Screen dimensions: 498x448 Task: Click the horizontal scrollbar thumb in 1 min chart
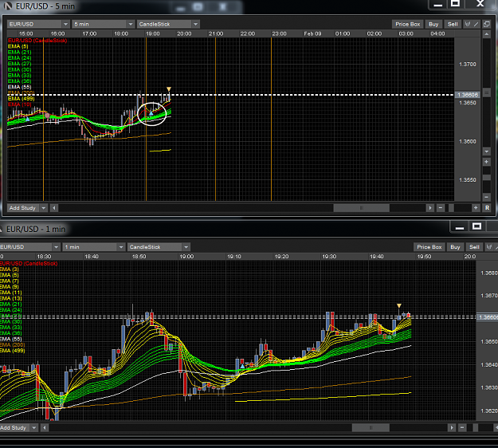tap(371, 427)
